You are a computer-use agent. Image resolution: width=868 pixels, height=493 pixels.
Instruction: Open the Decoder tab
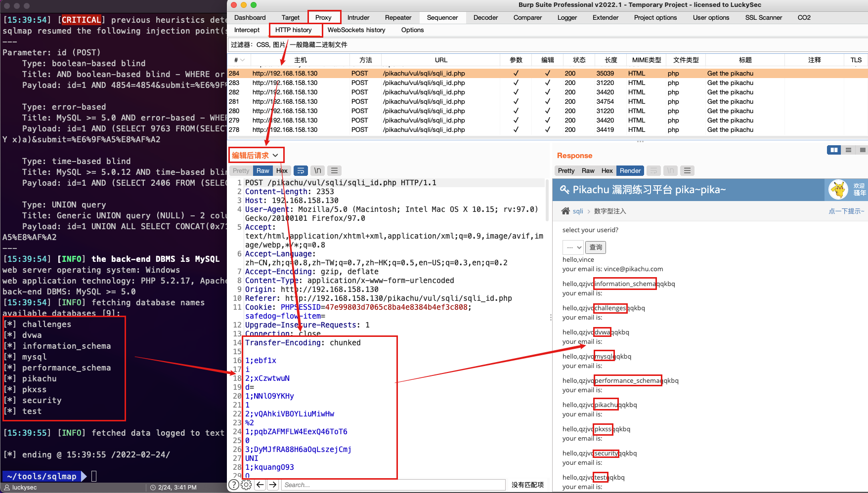point(485,17)
